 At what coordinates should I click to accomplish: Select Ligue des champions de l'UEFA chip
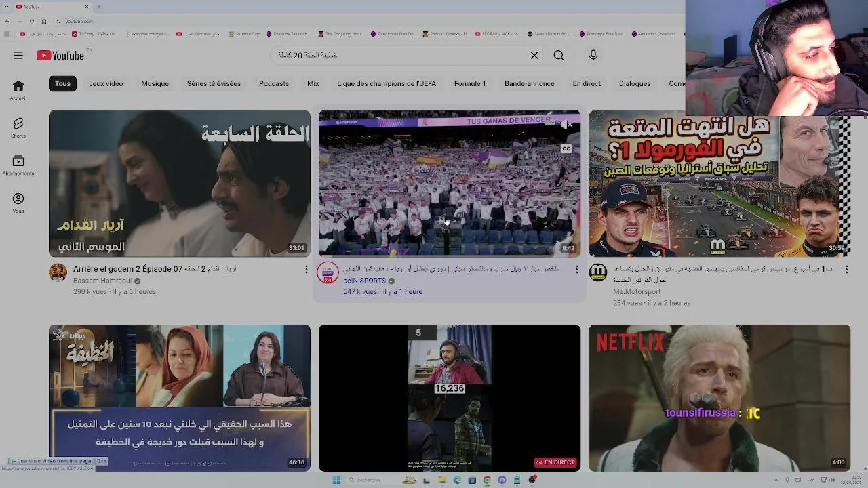click(x=387, y=83)
